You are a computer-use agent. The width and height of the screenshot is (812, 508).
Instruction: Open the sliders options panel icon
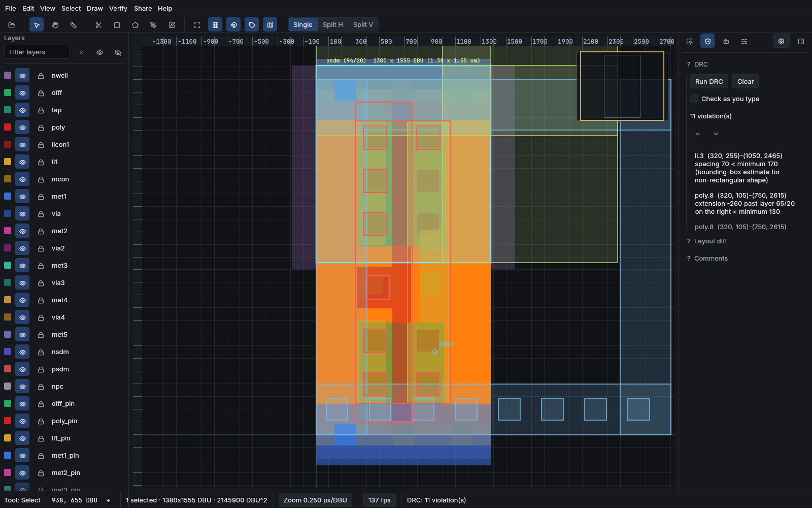point(744,41)
